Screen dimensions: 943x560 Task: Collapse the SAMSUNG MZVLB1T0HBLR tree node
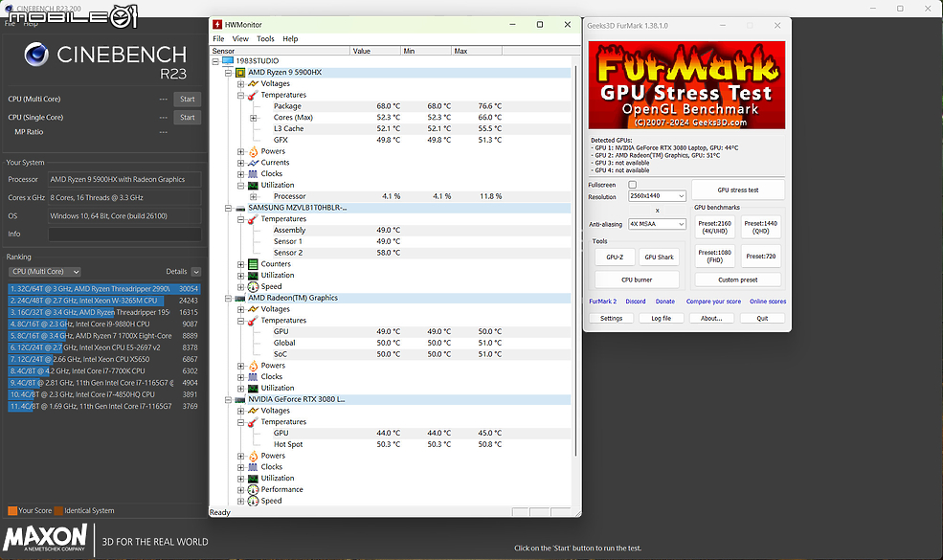point(228,208)
